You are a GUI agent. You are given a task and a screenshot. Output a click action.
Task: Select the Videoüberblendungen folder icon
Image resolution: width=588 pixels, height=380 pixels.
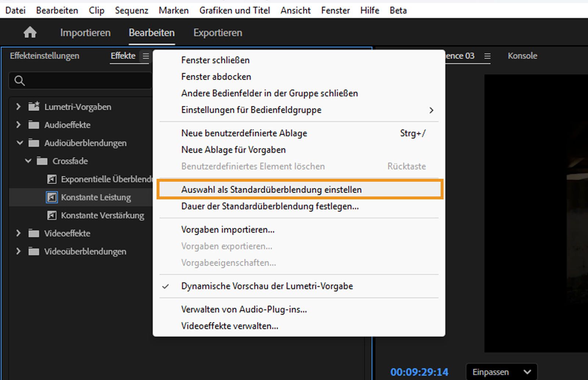34,251
